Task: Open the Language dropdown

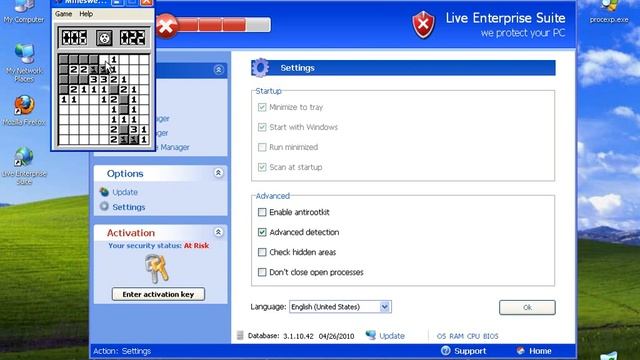Action: tap(340, 307)
